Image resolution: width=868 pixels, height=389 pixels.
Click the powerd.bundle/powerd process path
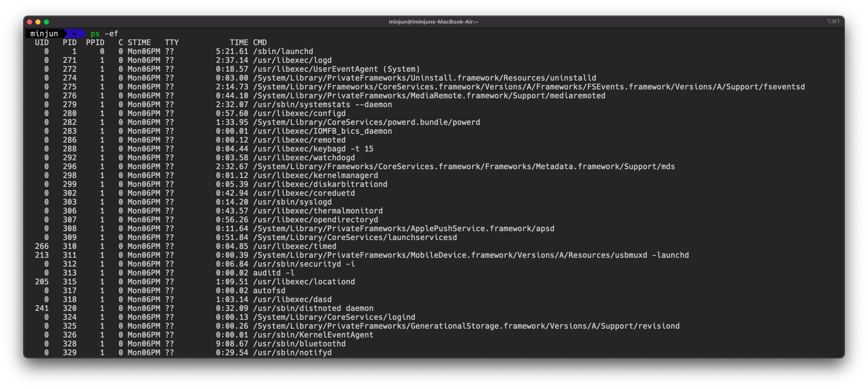[367, 122]
